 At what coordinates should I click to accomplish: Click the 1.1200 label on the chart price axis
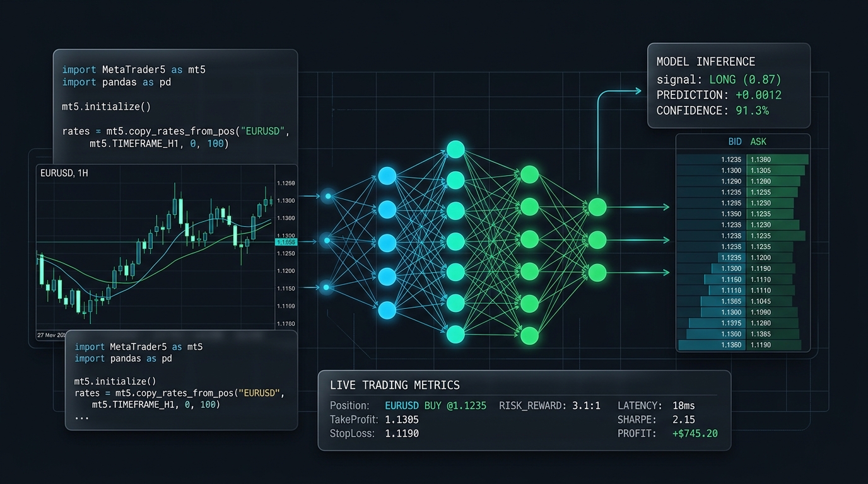[x=286, y=271]
